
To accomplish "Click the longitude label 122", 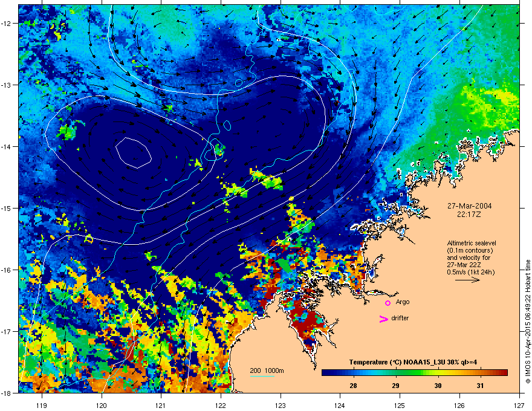I will 221,405.
